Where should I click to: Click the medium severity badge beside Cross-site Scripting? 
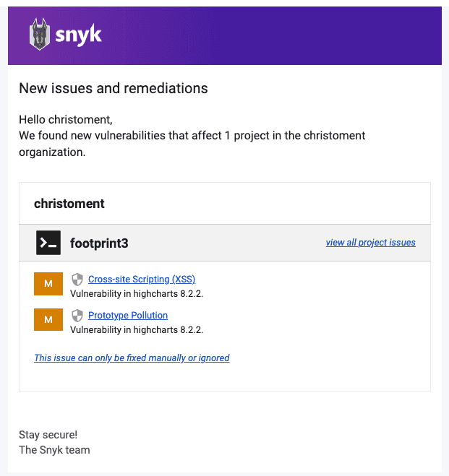[48, 284]
